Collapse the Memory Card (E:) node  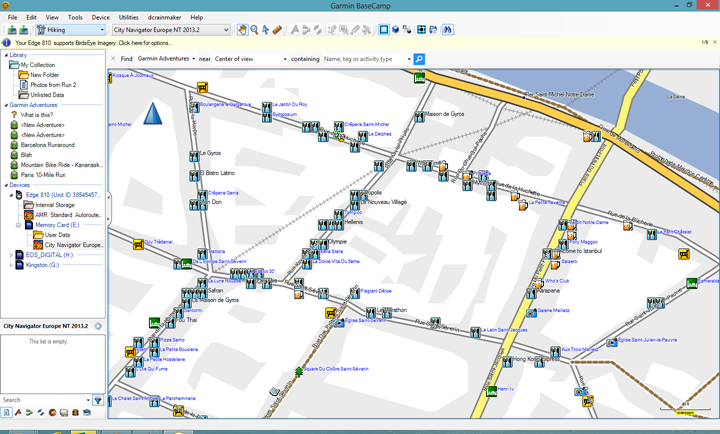[18, 225]
